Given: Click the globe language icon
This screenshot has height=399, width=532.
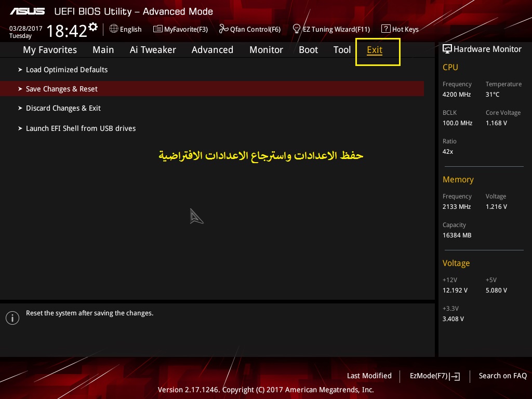Looking at the screenshot, I should (x=114, y=29).
